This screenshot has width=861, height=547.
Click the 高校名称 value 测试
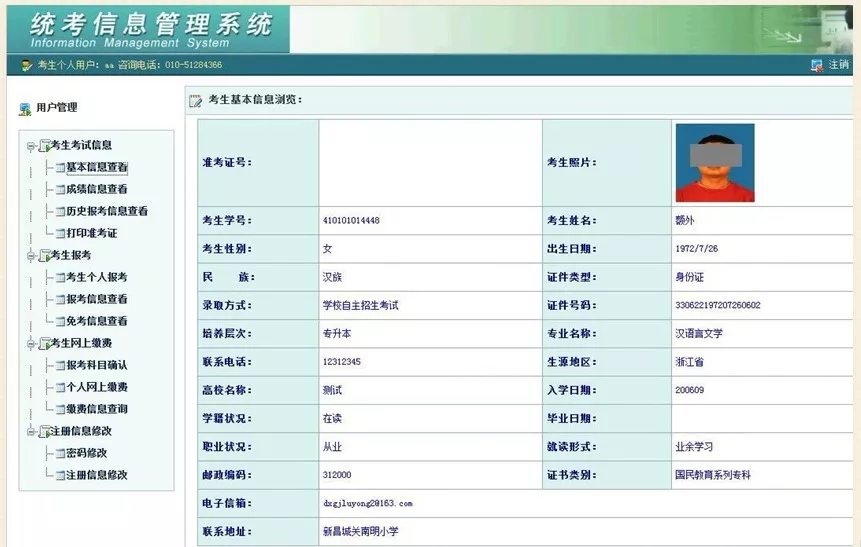click(332, 390)
